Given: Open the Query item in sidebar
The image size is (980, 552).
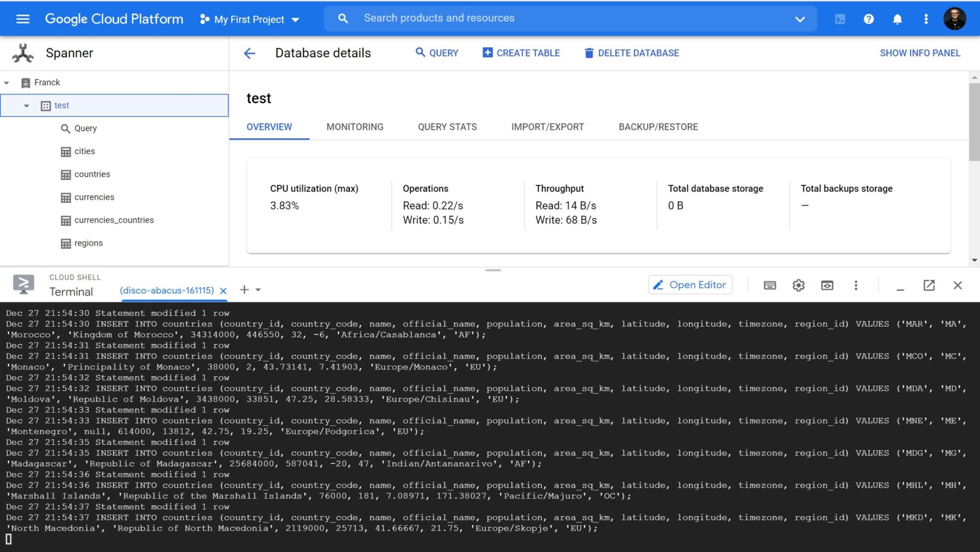Looking at the screenshot, I should pos(85,128).
